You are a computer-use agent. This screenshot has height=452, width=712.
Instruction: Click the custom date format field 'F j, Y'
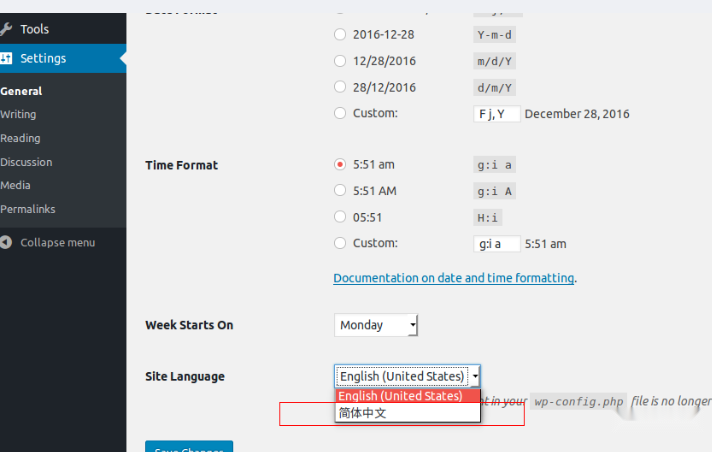[497, 114]
